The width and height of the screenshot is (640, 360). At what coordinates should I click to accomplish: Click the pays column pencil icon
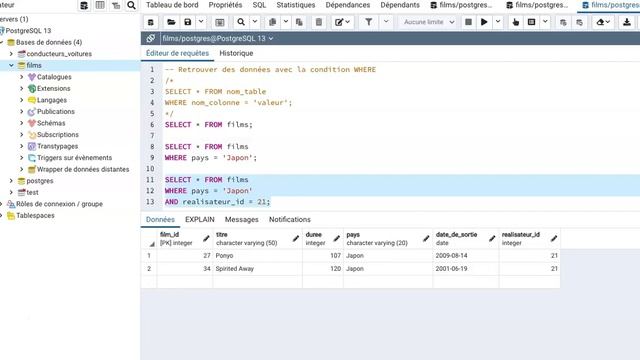(426, 238)
